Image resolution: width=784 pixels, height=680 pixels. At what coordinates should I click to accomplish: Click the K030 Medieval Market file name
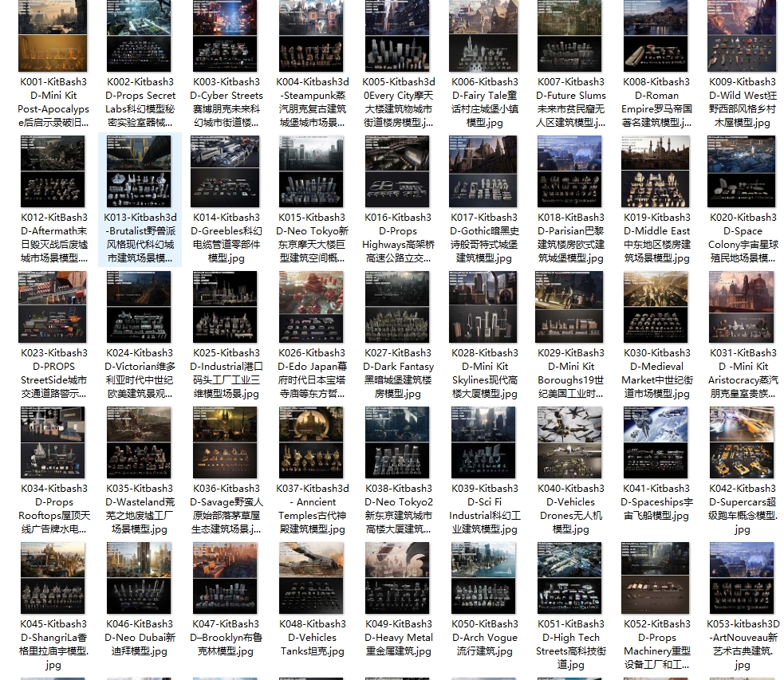coord(656,373)
